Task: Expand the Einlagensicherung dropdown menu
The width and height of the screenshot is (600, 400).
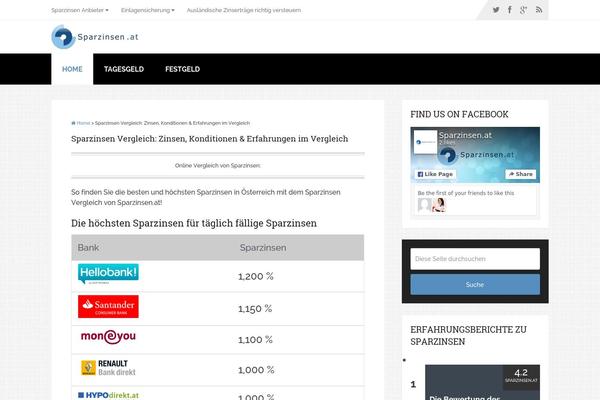Action: pyautogui.click(x=148, y=10)
